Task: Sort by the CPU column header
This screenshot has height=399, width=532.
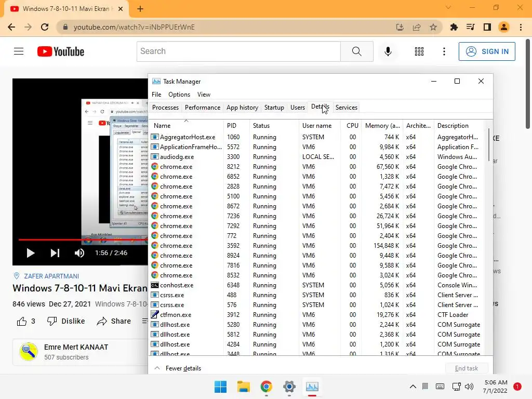Action: coord(351,126)
